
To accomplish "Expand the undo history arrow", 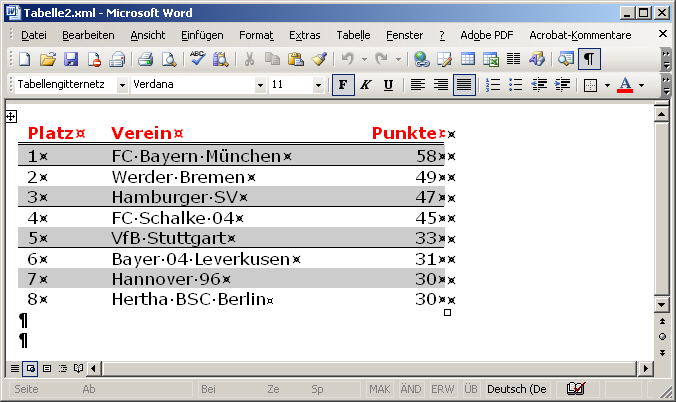I will click(x=364, y=59).
